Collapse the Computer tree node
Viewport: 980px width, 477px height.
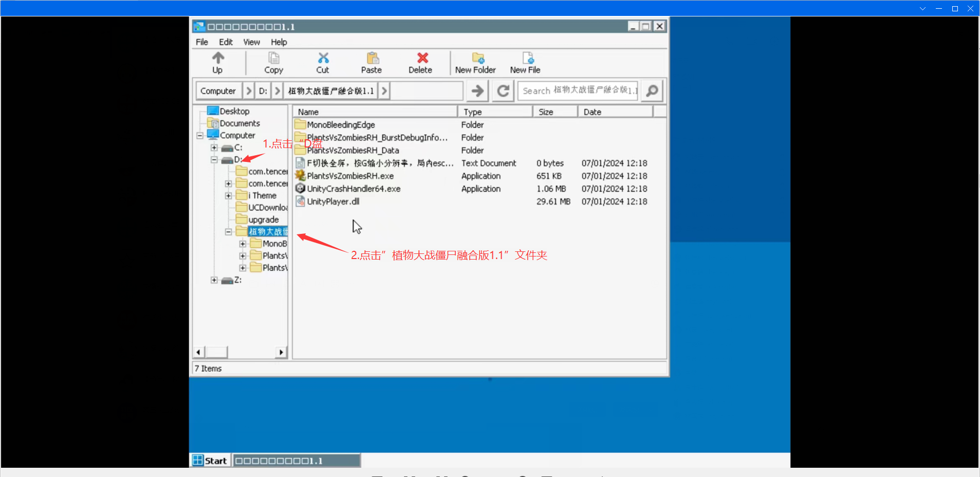pos(200,136)
